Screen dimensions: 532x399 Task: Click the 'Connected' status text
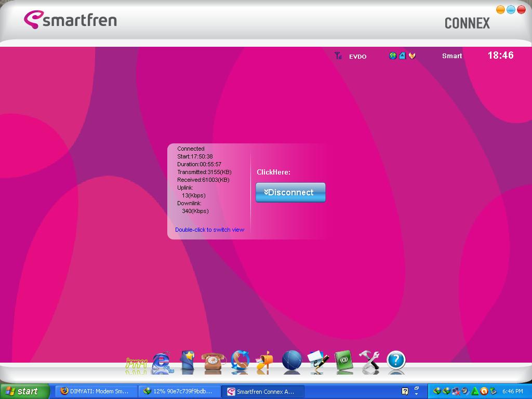191,149
